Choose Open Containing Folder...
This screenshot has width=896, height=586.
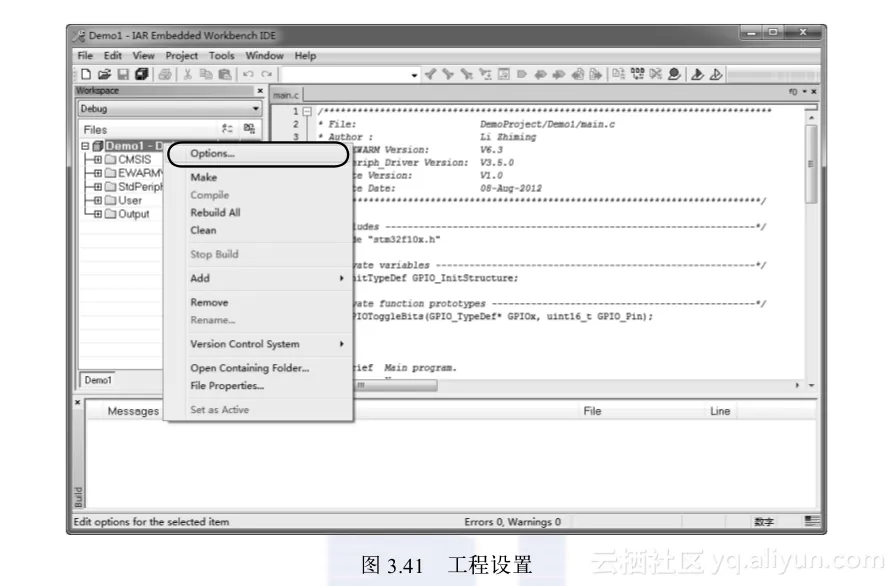pos(258,368)
